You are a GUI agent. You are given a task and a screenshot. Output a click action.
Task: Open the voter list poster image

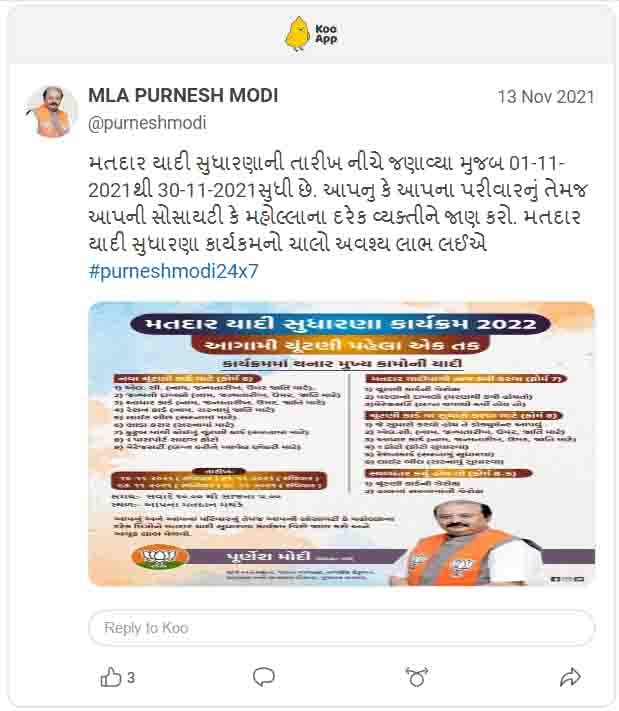[341, 444]
